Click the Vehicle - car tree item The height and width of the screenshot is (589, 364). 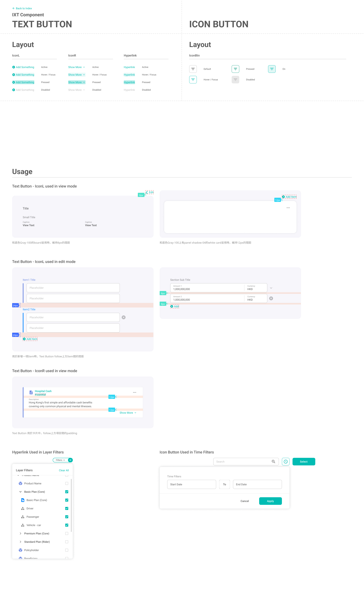click(34, 525)
